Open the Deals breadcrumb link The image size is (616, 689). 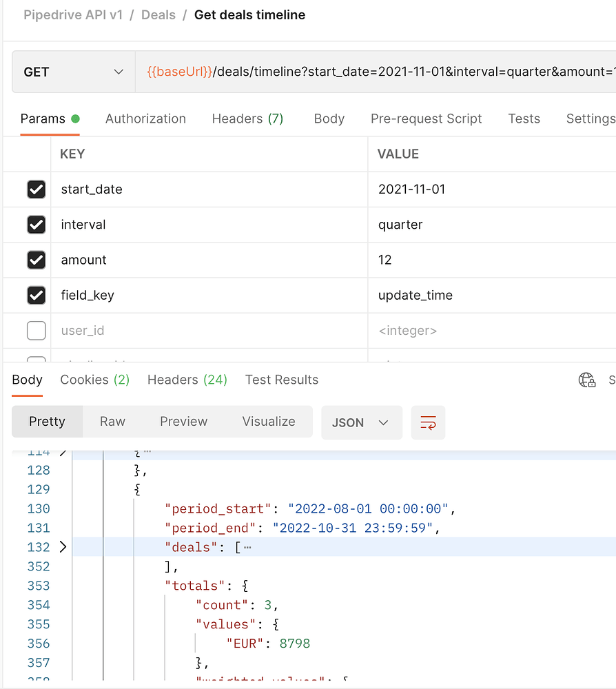(158, 14)
